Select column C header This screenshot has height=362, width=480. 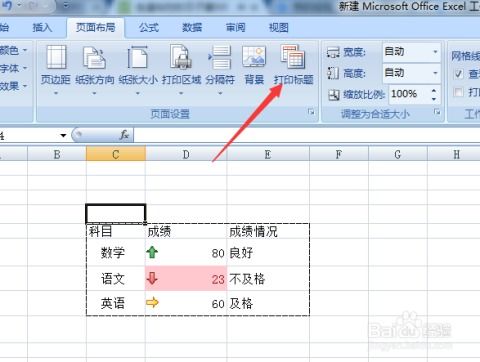(116, 154)
